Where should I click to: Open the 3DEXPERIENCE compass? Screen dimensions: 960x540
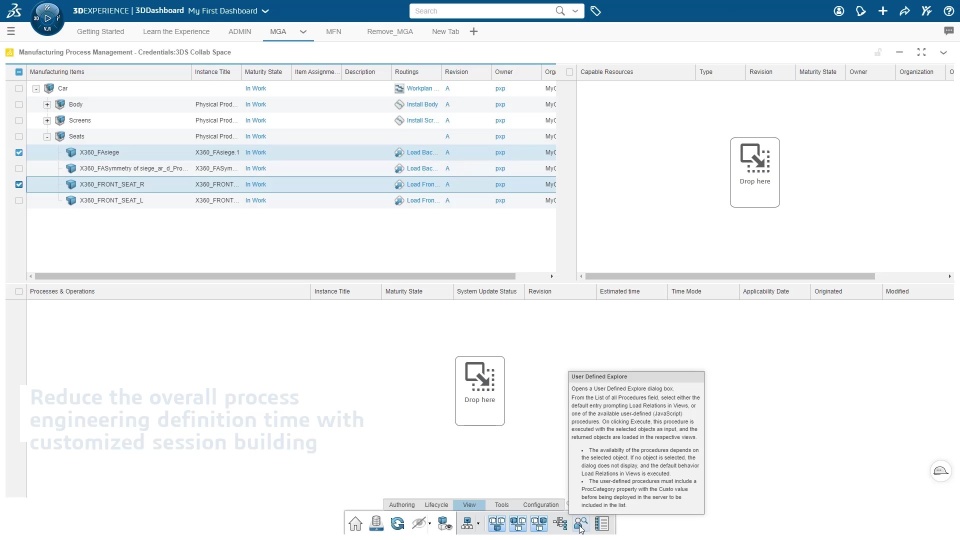point(47,18)
